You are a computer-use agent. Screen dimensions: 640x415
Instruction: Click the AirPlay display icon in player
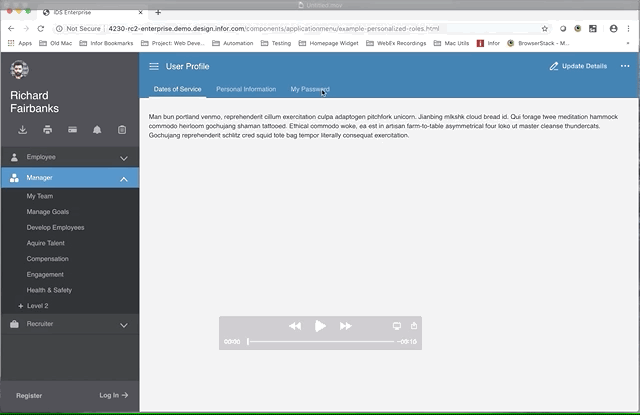tap(397, 326)
